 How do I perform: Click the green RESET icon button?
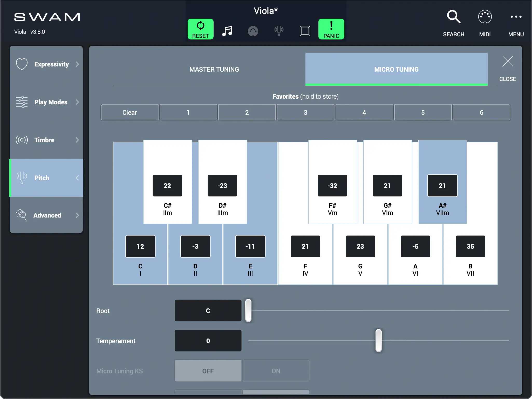tap(200, 29)
